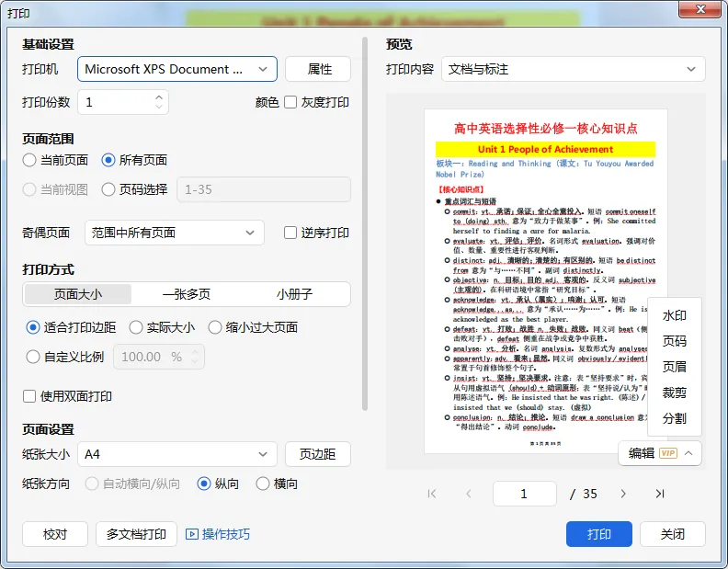Jump to last preview page
The width and height of the screenshot is (728, 569).
point(660,494)
